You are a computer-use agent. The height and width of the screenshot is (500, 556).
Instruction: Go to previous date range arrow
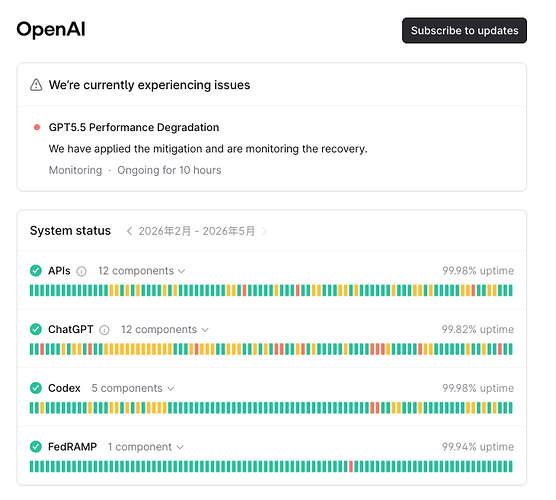click(x=129, y=231)
